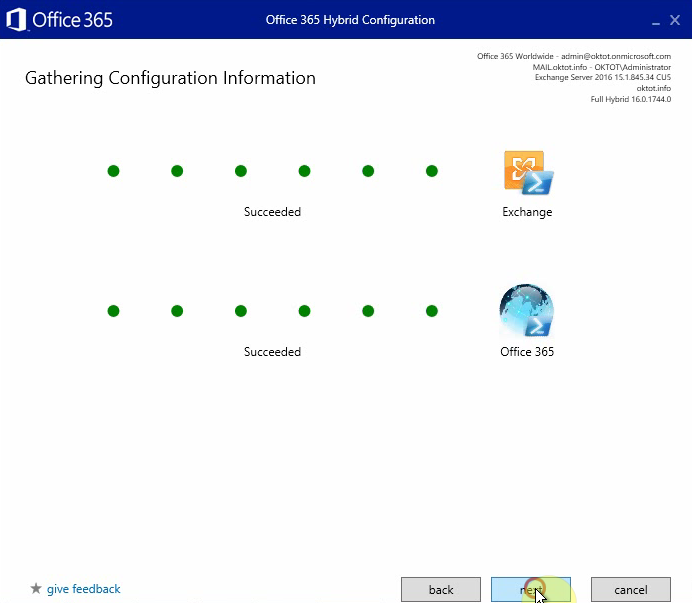Click the Full Hybrid 16.0.1744.0 text
The image size is (692, 603).
pyautogui.click(x=631, y=99)
